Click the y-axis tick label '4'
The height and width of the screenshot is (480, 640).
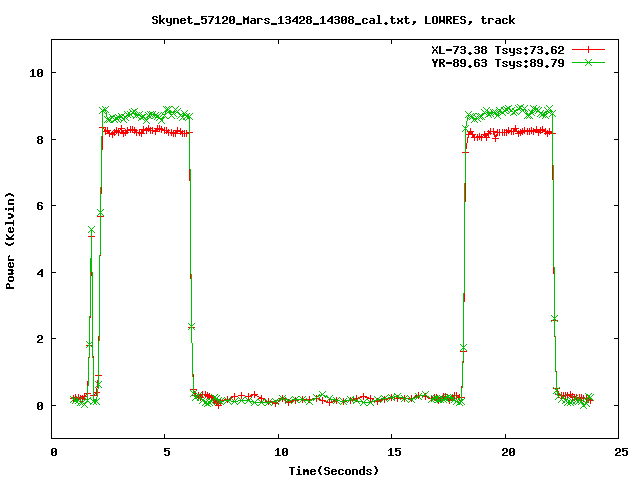(x=40, y=273)
